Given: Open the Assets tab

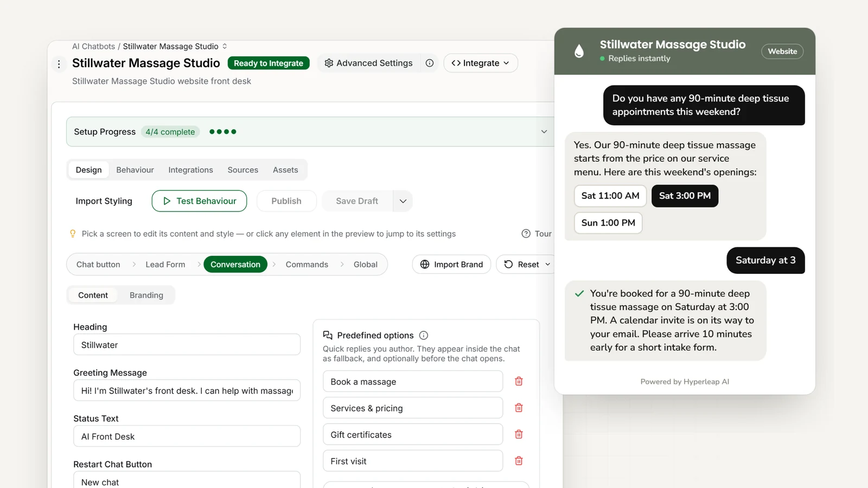Looking at the screenshot, I should [285, 170].
